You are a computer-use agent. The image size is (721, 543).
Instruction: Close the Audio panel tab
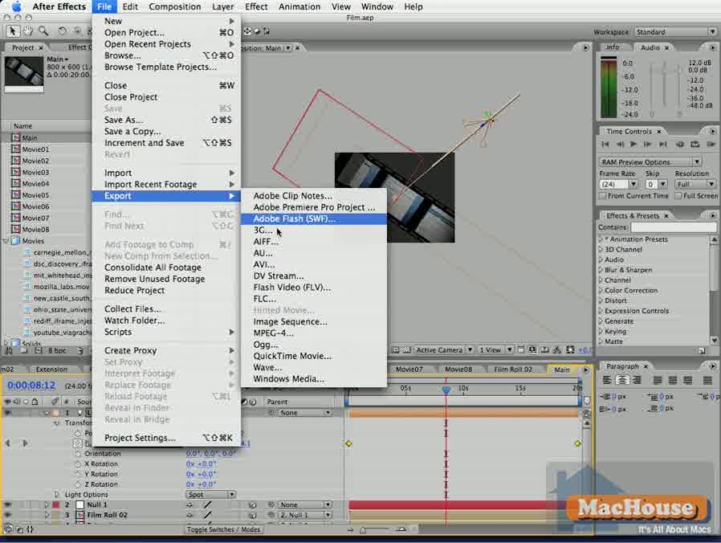pyautogui.click(x=666, y=48)
